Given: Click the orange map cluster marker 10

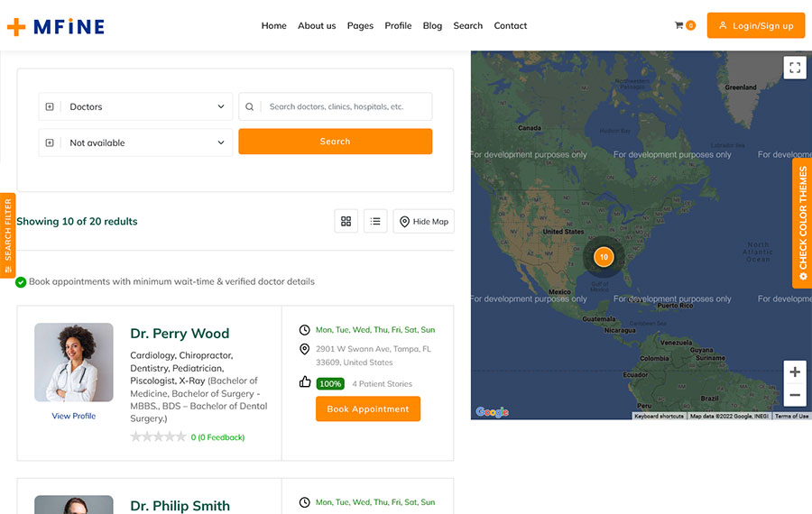Looking at the screenshot, I should click(x=604, y=257).
